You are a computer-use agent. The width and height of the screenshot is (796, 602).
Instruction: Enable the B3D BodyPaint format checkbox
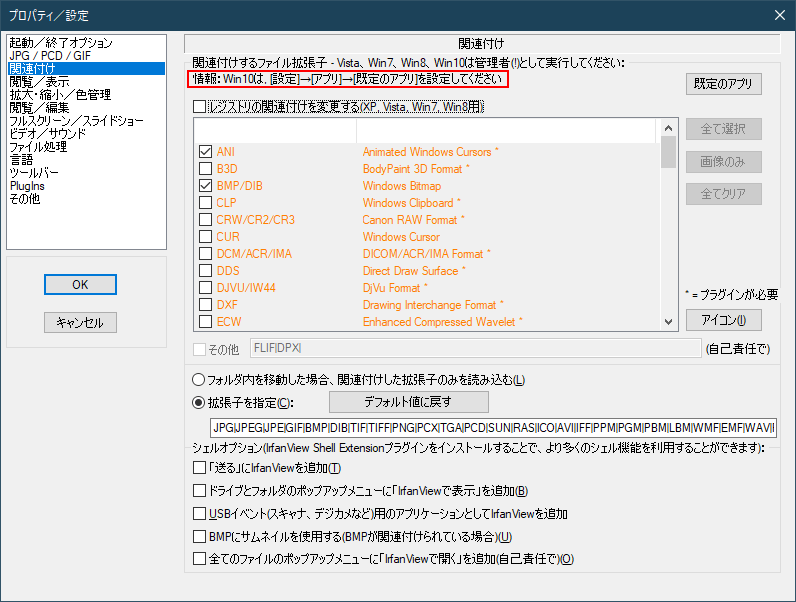click(x=206, y=169)
